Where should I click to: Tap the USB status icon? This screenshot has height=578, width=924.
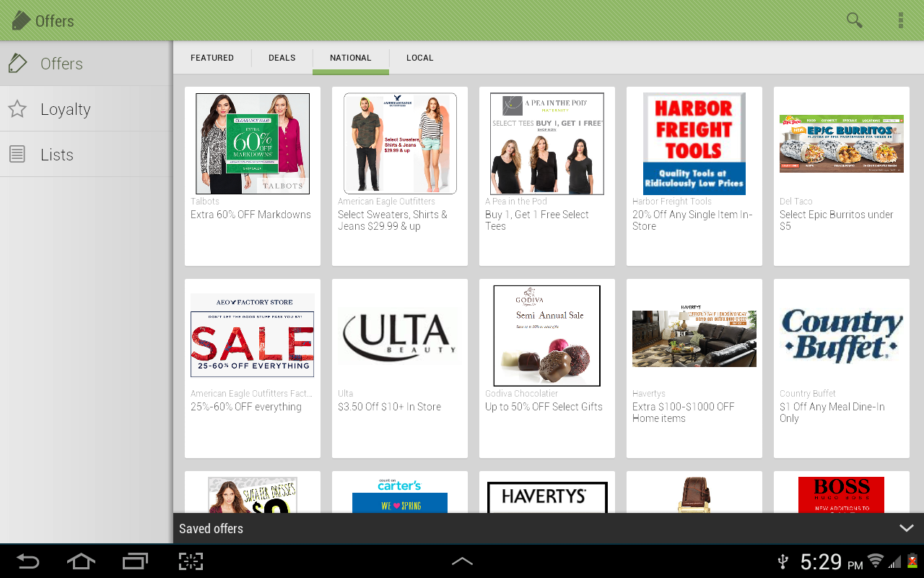pos(783,561)
